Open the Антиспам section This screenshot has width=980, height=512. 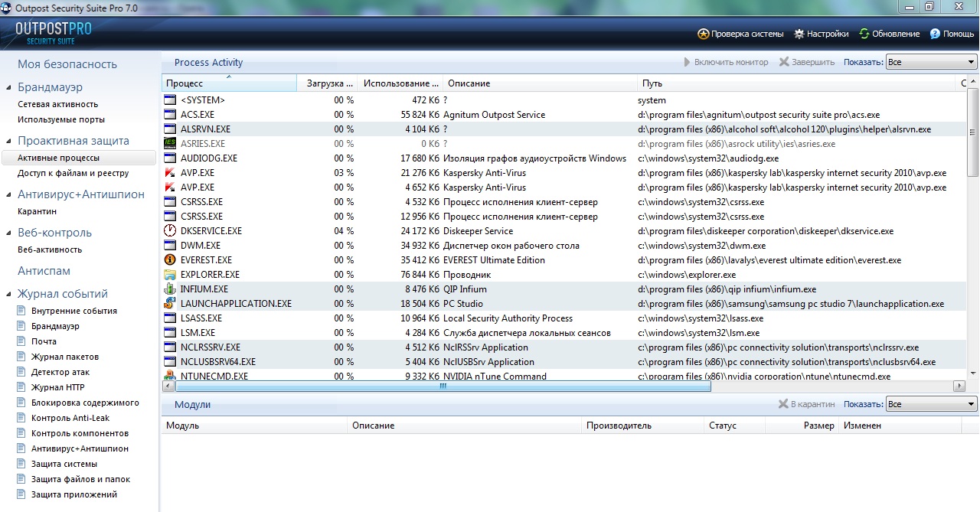(x=44, y=271)
